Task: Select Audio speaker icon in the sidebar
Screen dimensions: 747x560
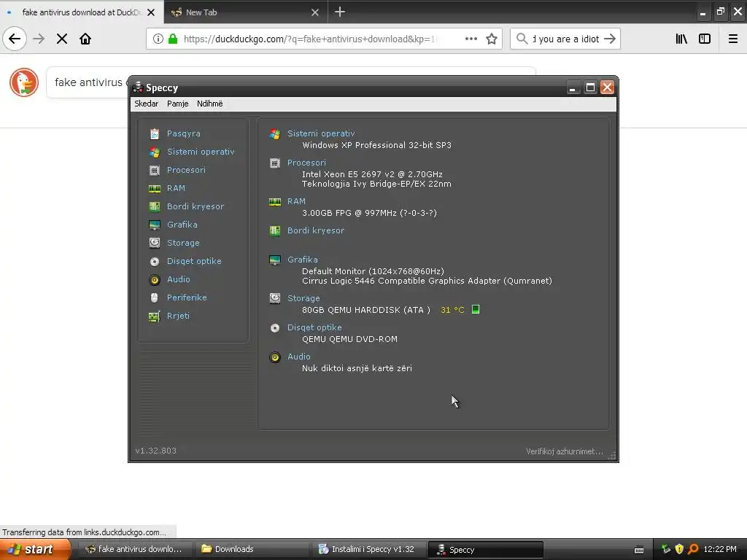Action: (x=155, y=279)
